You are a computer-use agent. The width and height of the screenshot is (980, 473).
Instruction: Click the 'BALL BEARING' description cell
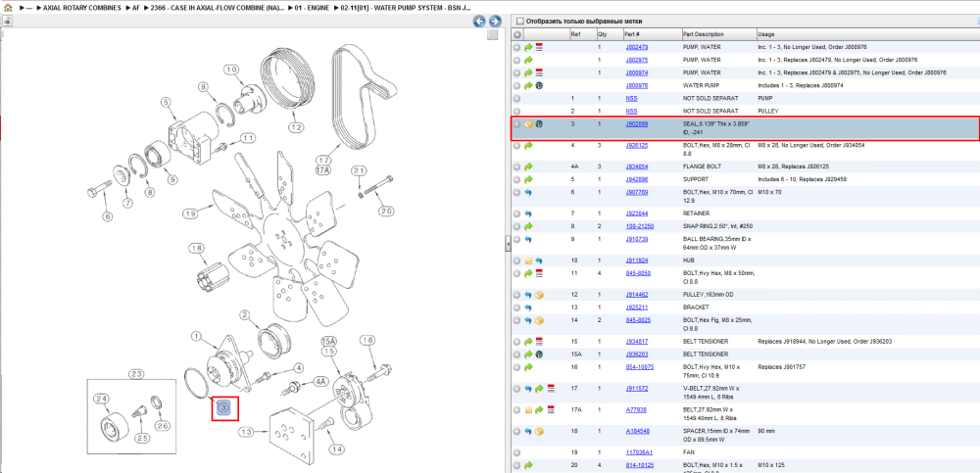coord(717,243)
